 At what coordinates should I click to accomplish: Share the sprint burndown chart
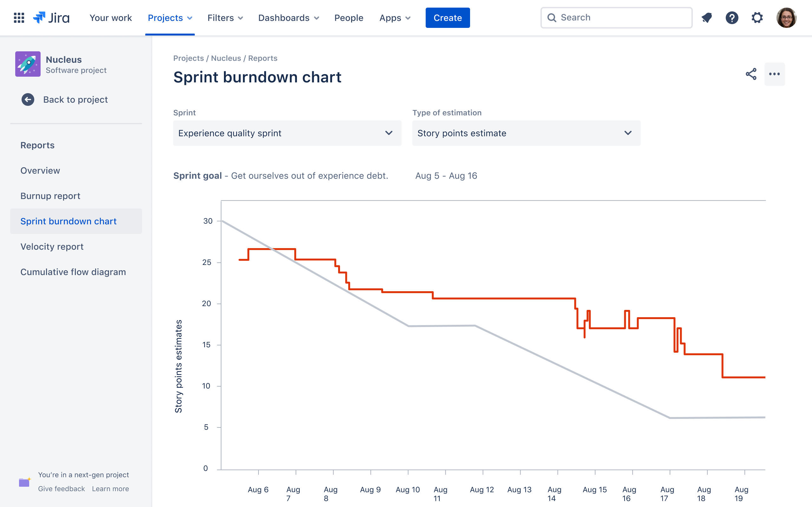[750, 74]
